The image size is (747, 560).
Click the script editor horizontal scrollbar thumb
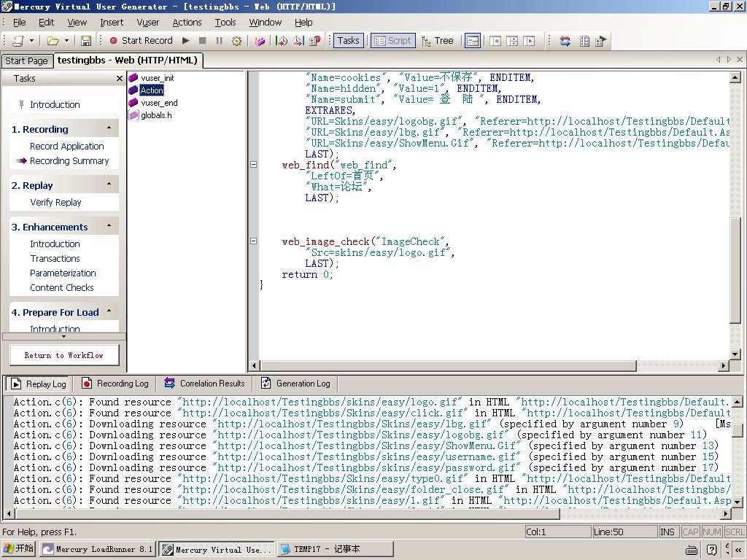tap(449, 366)
